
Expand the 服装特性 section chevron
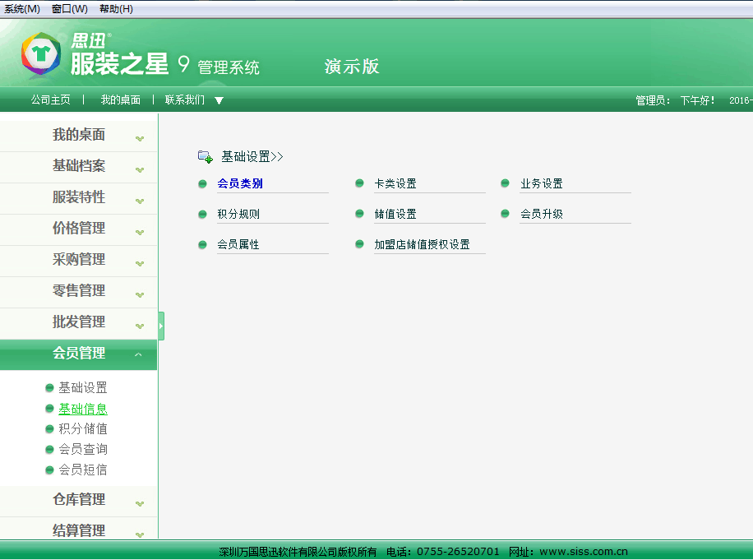coord(140,201)
